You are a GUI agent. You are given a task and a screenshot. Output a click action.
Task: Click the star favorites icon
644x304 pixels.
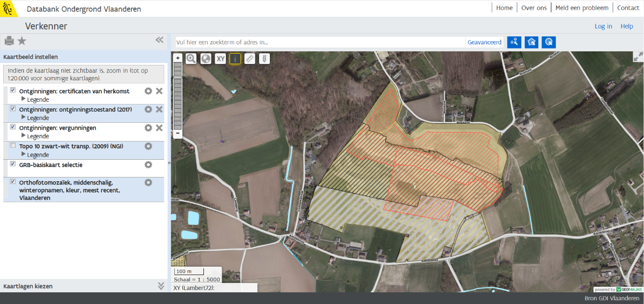point(22,41)
